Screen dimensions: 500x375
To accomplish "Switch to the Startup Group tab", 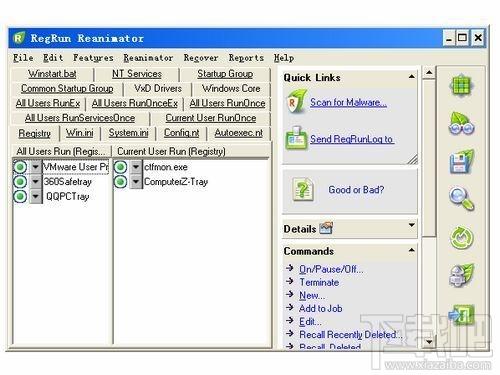I will (225, 74).
